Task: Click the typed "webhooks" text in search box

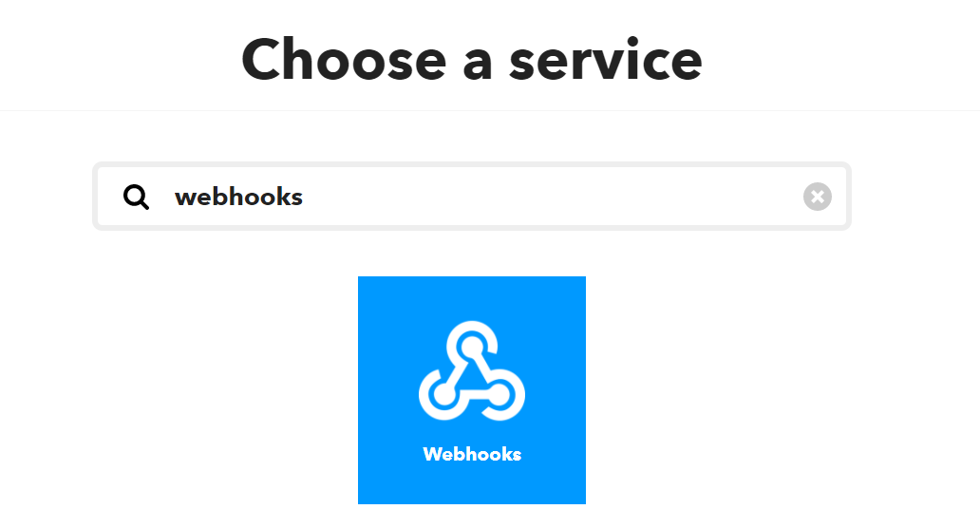Action: tap(238, 197)
